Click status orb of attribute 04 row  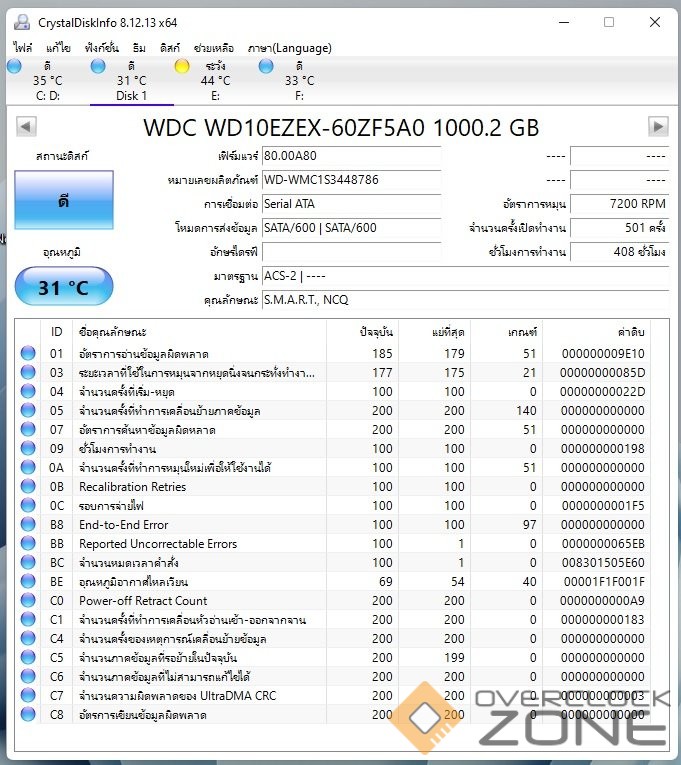[28, 391]
